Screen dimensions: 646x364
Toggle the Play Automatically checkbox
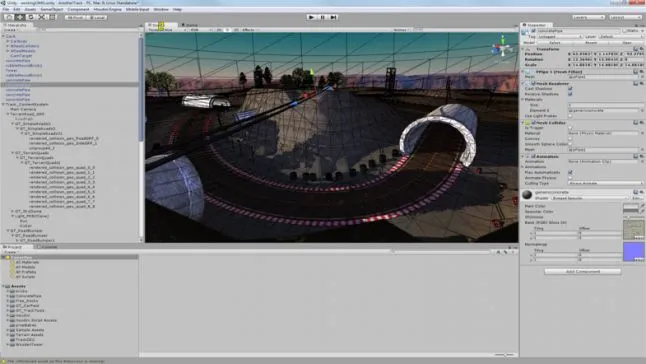570,172
